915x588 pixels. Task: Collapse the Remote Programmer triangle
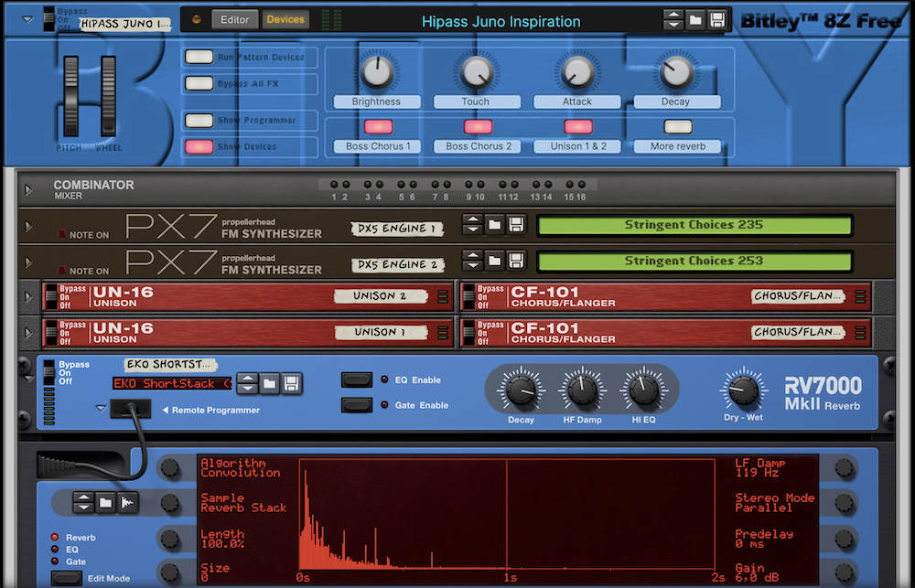[x=101, y=409]
